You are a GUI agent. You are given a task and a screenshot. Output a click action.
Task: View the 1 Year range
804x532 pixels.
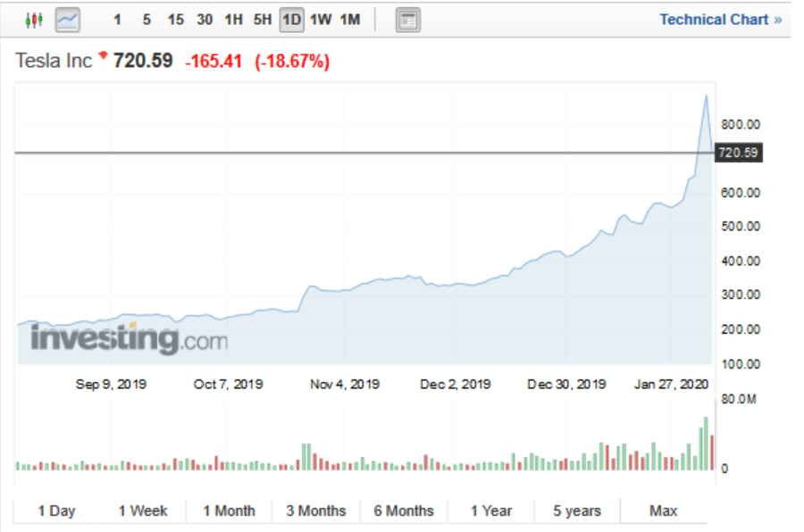[x=491, y=511]
